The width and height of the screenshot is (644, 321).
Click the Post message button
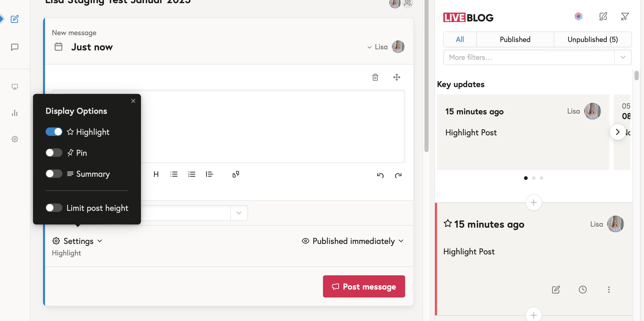pos(364,286)
